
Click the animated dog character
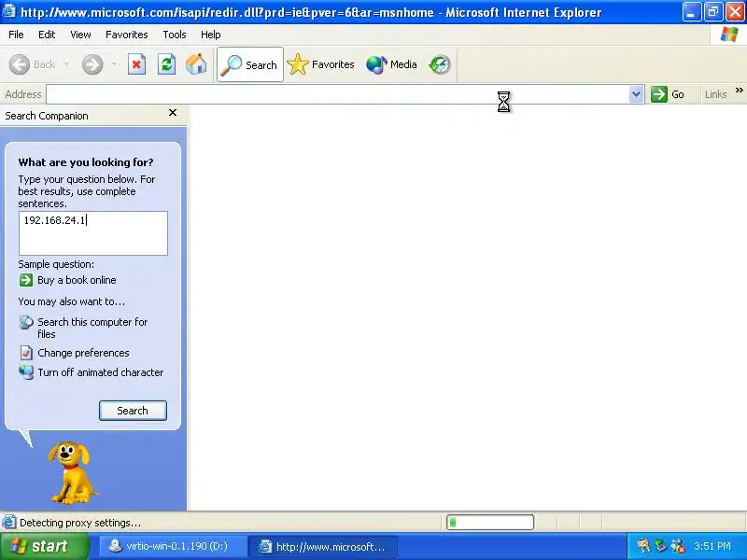[x=72, y=472]
